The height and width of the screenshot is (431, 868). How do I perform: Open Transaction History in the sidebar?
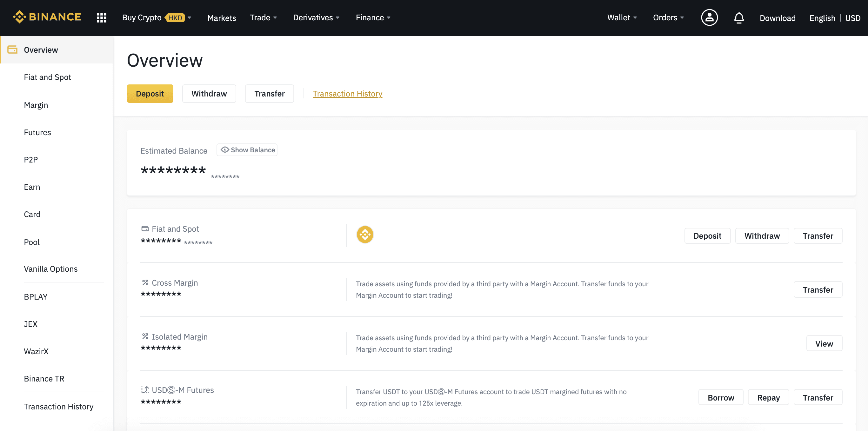click(x=59, y=407)
